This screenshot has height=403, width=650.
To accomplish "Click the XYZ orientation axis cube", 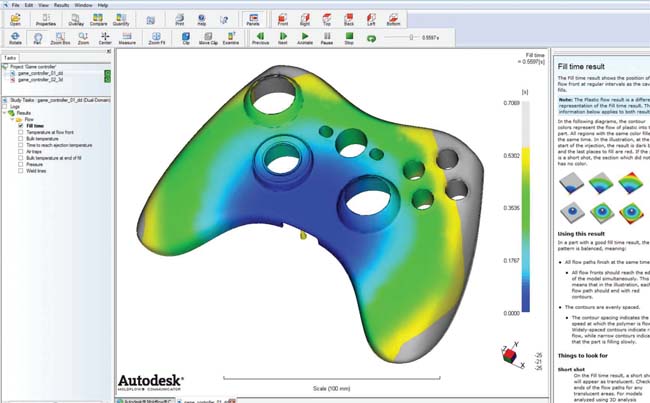I will (510, 355).
